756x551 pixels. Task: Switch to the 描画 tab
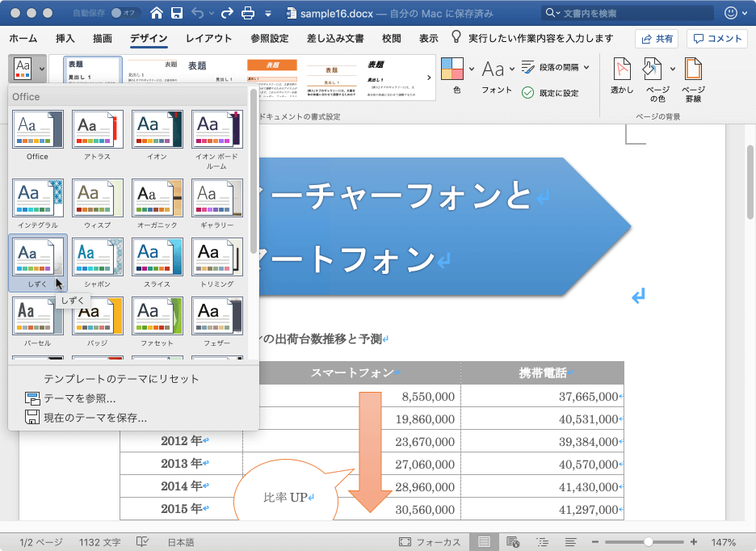click(x=103, y=38)
